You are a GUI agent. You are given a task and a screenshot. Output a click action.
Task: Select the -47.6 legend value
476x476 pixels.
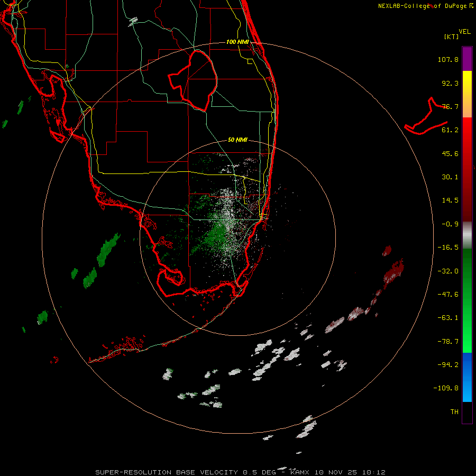tap(448, 295)
